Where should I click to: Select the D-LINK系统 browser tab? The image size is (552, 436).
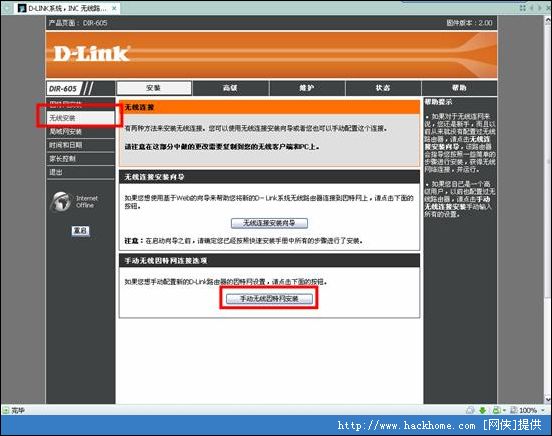68,8
